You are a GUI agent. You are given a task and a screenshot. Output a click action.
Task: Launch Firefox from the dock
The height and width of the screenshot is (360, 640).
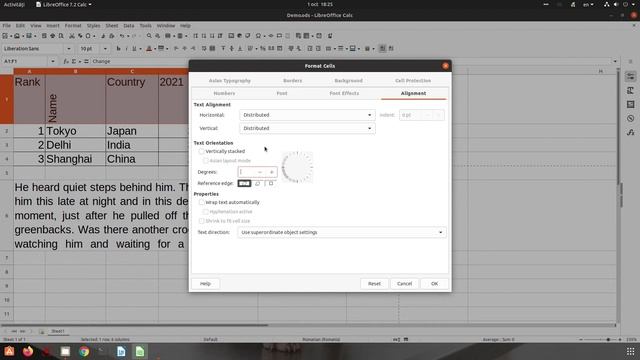click(x=28, y=351)
